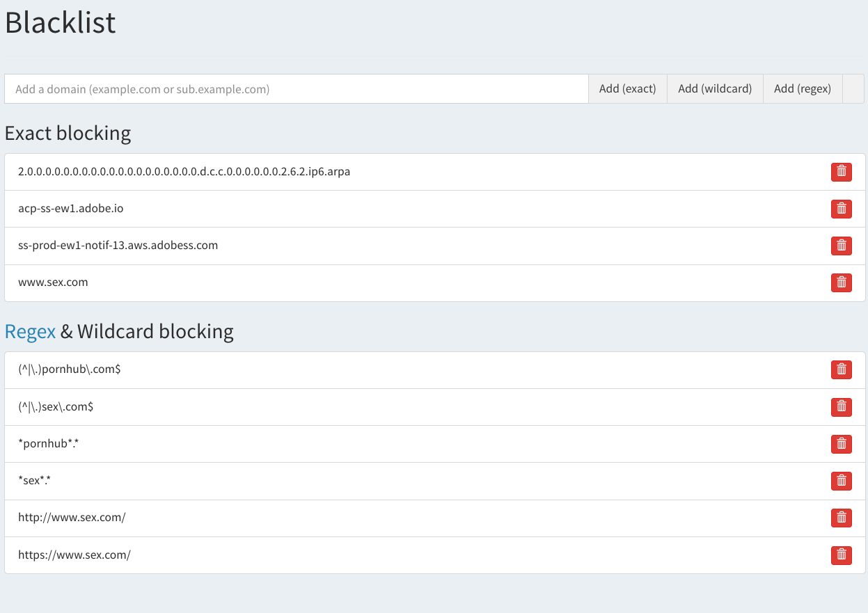The width and height of the screenshot is (868, 613).
Task: Click the https://www.sex.com/ entry text
Action: pos(74,555)
